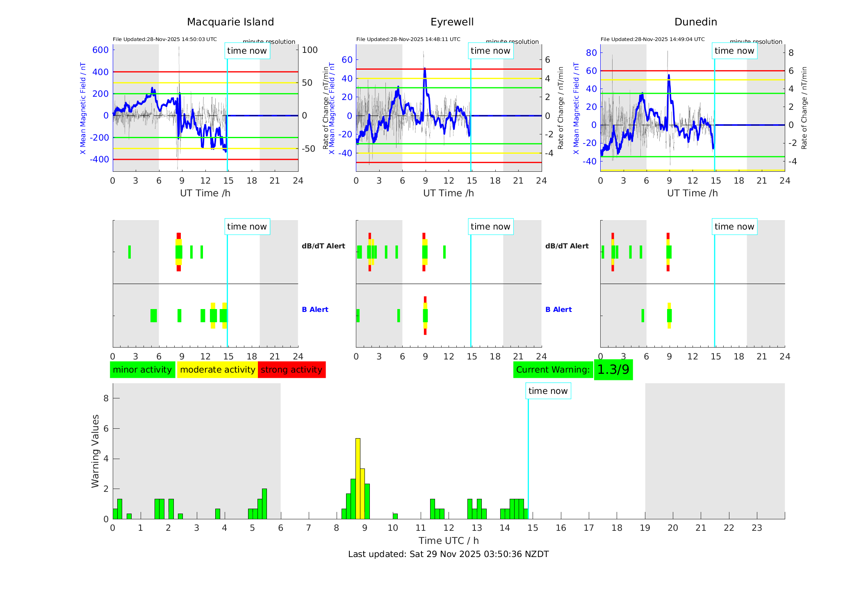Click the red strong activity legend swatch
Viewport: 868px width, 589px height.
point(292,370)
